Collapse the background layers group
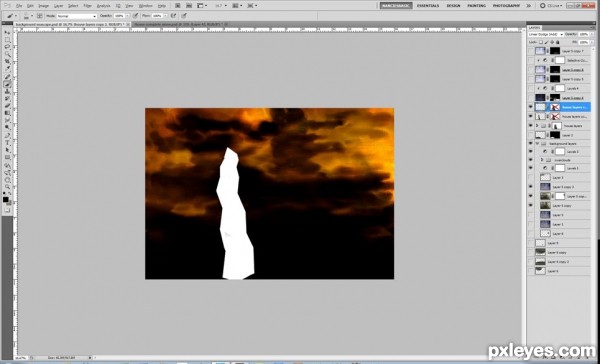Screen dimensions: 600x364 537,144
